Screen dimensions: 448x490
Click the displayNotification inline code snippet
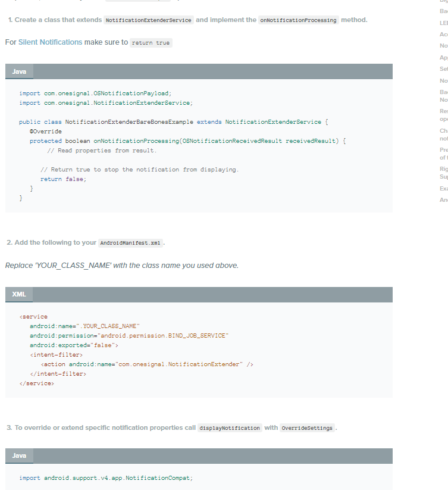pyautogui.click(x=230, y=427)
